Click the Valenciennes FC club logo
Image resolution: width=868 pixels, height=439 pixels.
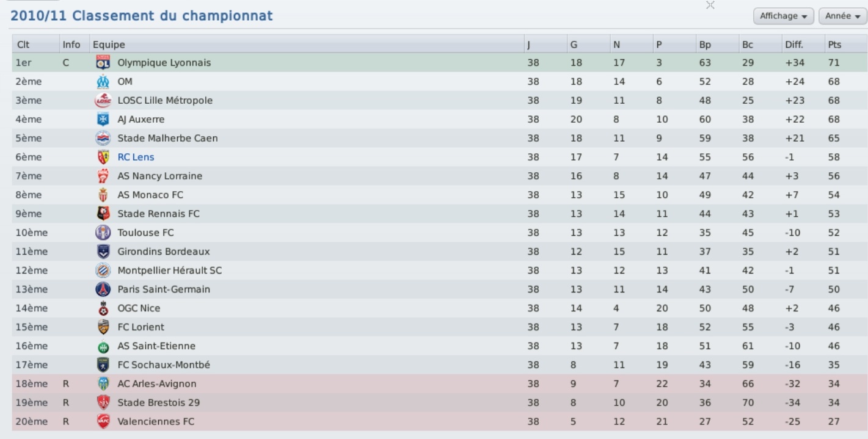(x=103, y=422)
